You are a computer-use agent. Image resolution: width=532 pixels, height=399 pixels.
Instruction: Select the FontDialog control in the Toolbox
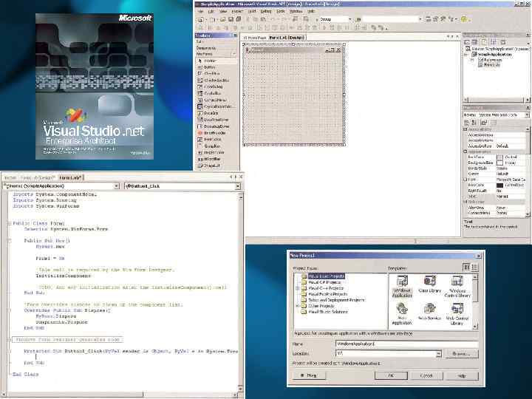pyautogui.click(x=216, y=140)
